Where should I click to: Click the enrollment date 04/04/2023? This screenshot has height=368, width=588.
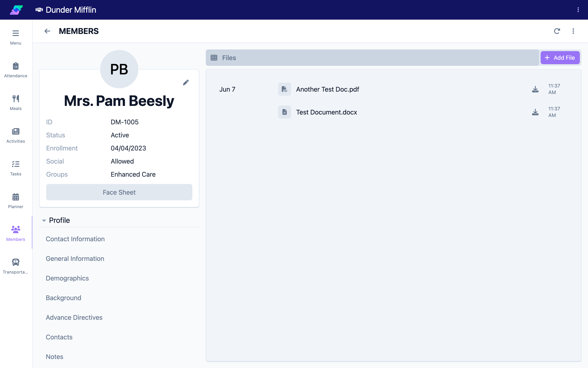pyautogui.click(x=128, y=148)
